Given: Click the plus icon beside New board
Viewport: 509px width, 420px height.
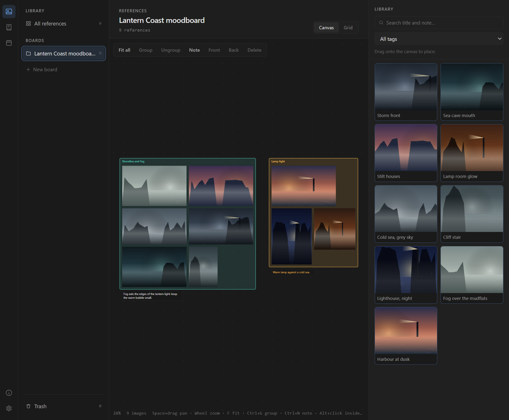Looking at the screenshot, I should pyautogui.click(x=28, y=69).
